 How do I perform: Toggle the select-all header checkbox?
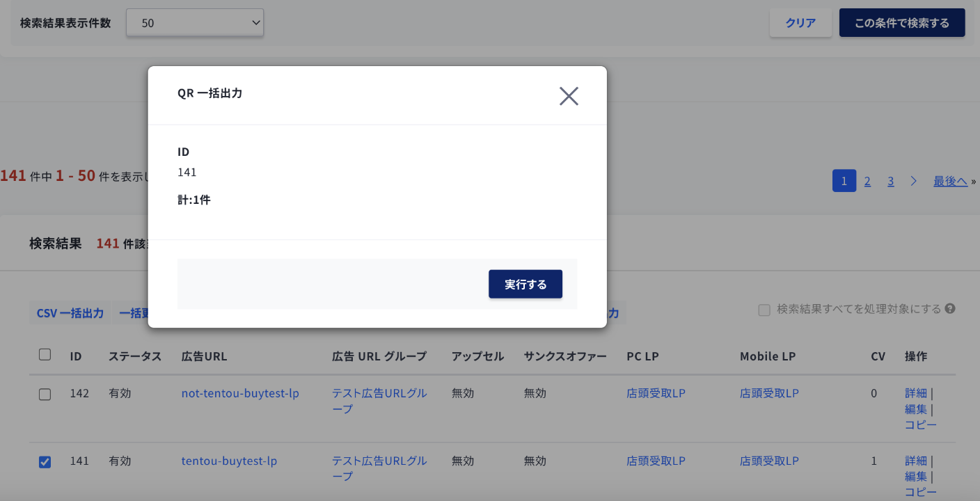click(x=45, y=355)
